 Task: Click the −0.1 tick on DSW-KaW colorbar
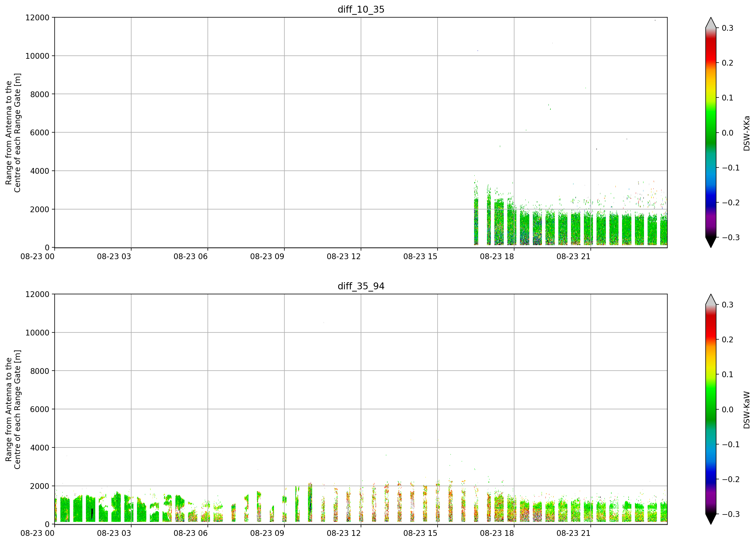(x=731, y=444)
